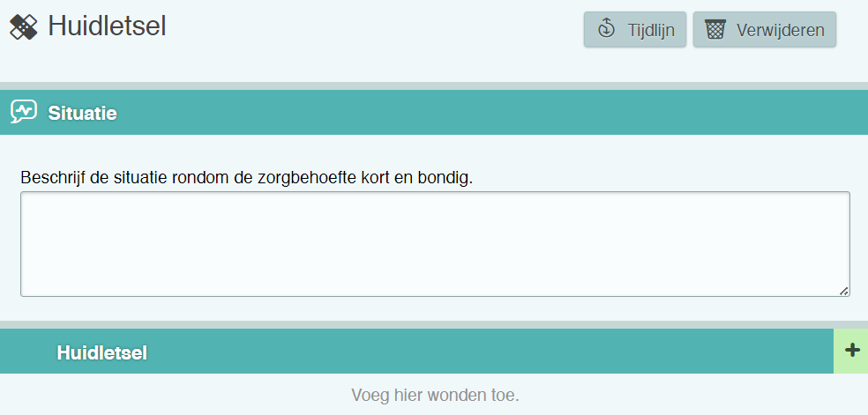Image resolution: width=868 pixels, height=415 pixels.
Task: Click the resize grip of the situation textbox
Action: (x=844, y=291)
